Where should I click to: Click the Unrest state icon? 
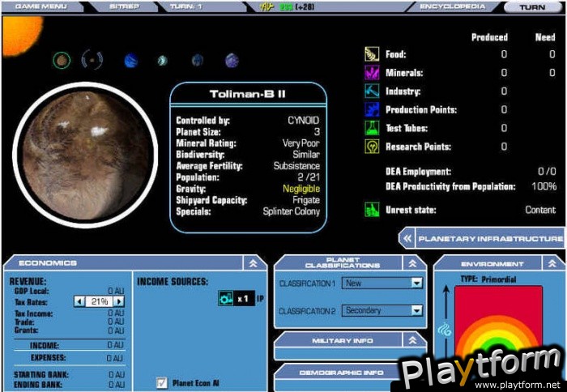(x=372, y=210)
